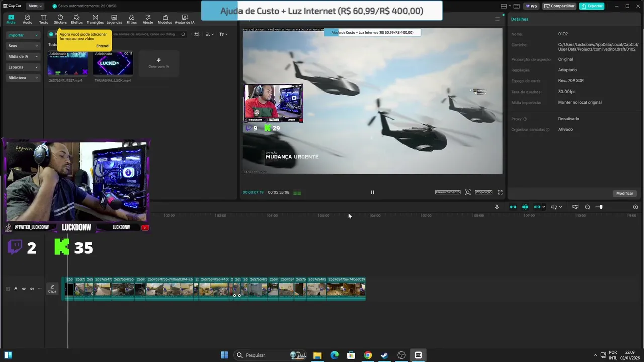Pause the preview playback
Image resolution: width=644 pixels, height=362 pixels.
click(x=372, y=192)
